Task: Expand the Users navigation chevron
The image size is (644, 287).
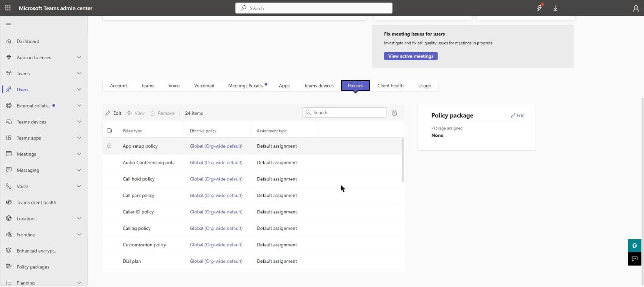Action: point(79,89)
